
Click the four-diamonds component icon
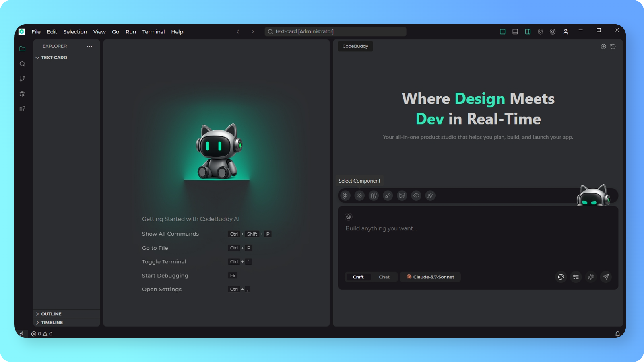359,195
